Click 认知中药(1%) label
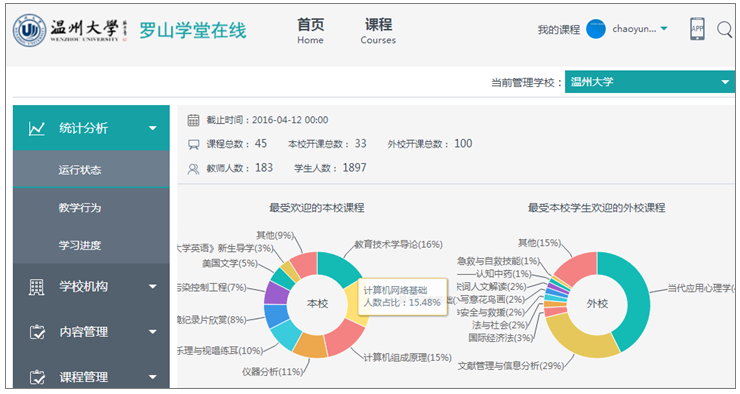This screenshot has height=394, width=740. coord(504,274)
